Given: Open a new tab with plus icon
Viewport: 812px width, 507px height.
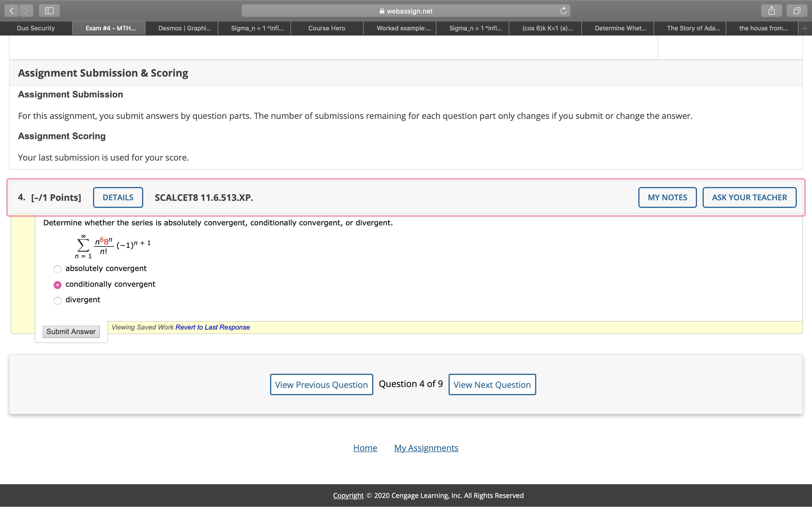Looking at the screenshot, I should [x=805, y=28].
